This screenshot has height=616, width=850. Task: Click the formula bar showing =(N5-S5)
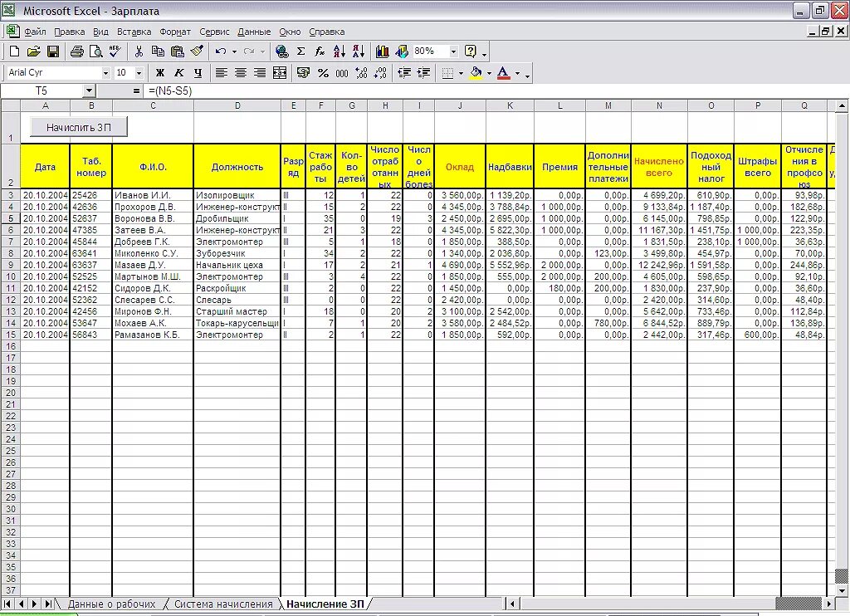497,91
